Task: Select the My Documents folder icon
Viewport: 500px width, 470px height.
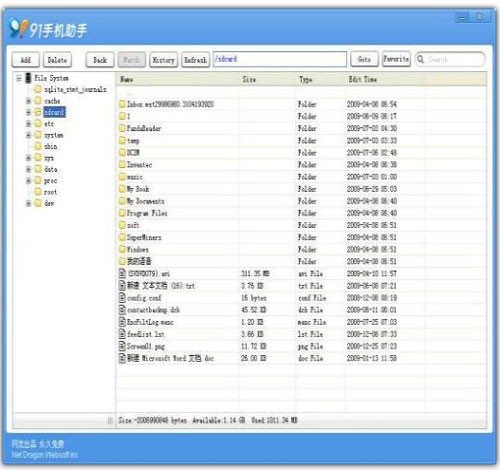Action: 122,201
